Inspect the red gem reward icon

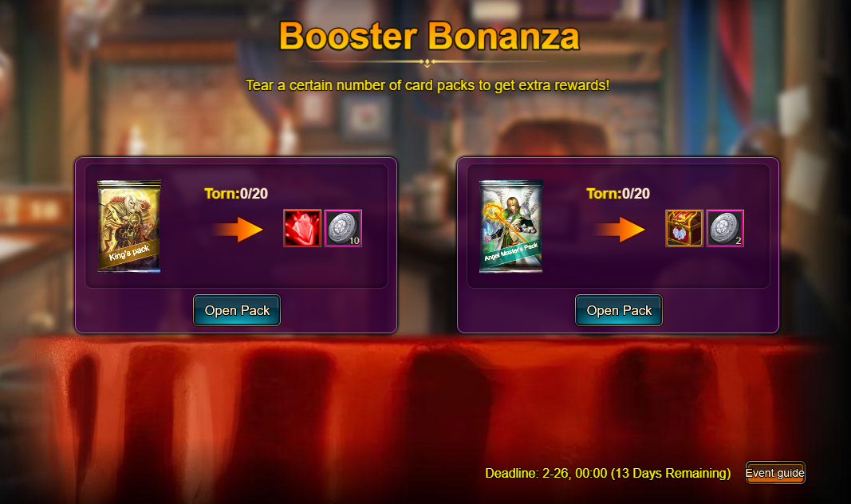pos(302,228)
